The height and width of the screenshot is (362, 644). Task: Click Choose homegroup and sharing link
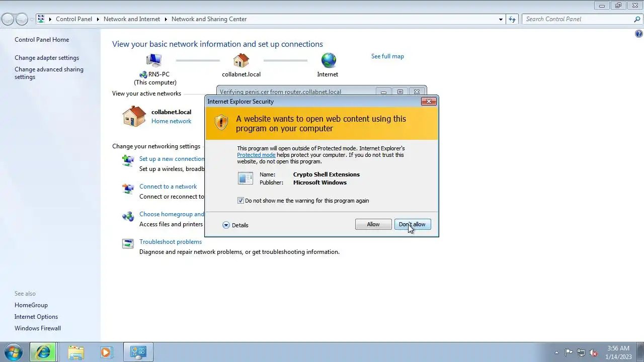click(172, 214)
